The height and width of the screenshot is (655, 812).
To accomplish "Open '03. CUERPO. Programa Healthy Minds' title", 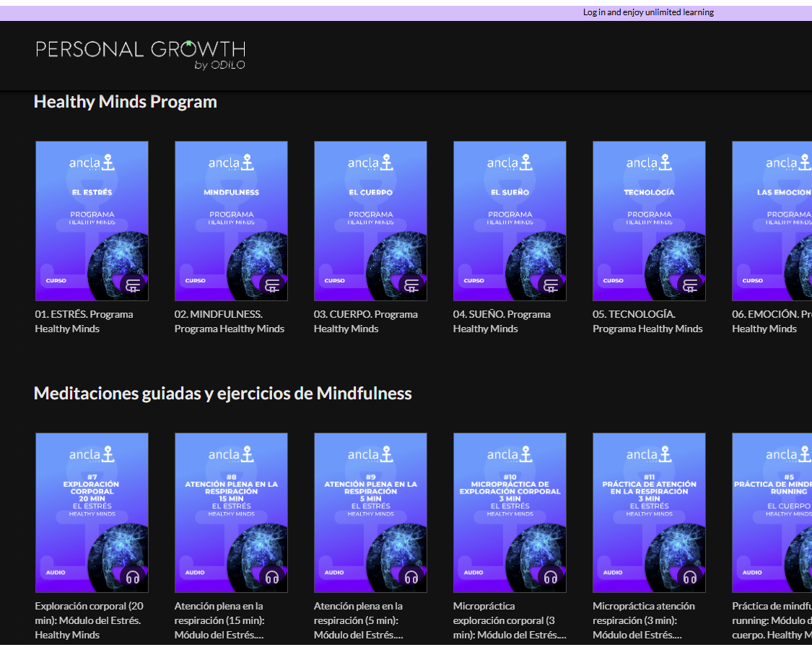I will click(365, 321).
